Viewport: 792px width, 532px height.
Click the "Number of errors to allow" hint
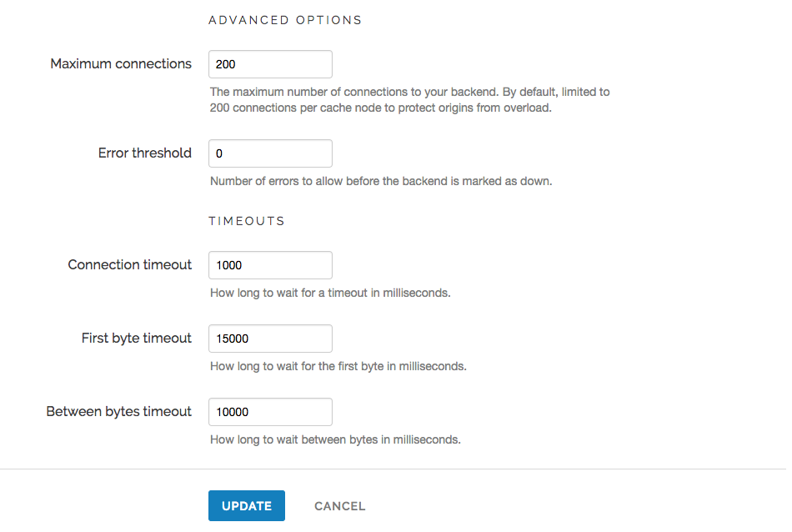coord(380,181)
